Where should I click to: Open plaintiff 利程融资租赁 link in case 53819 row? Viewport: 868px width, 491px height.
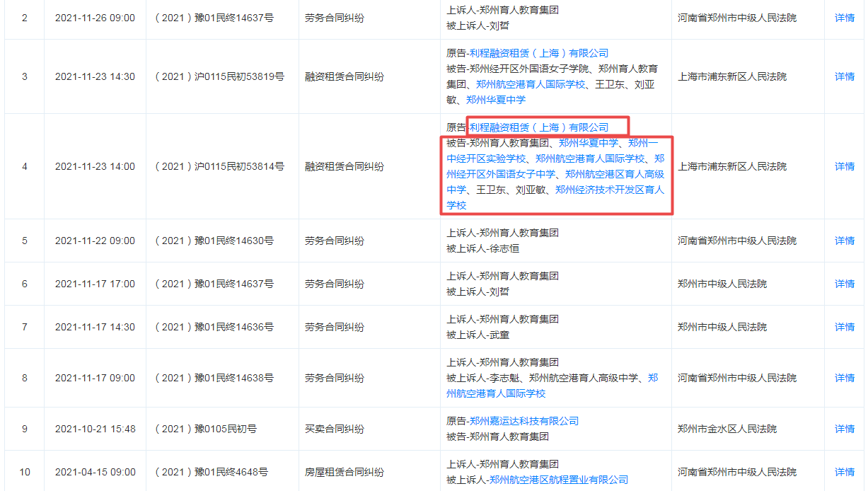(539, 53)
